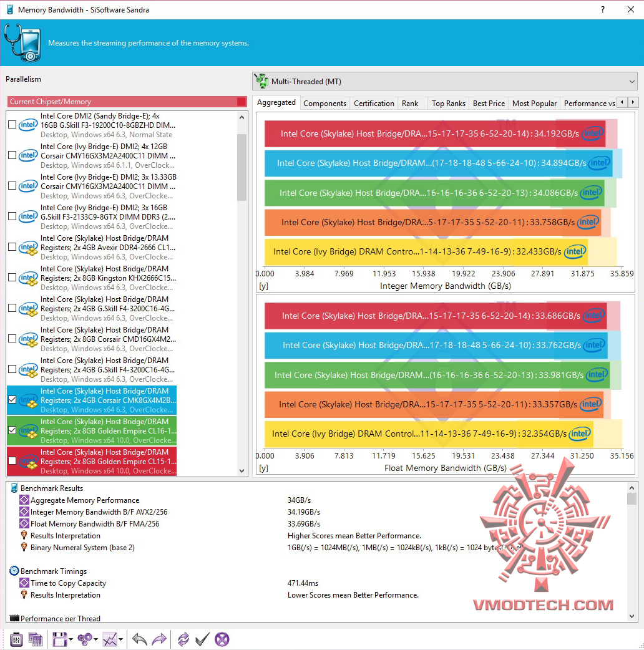Uncheck the blue Corsair CMK8GX4M2B entry
This screenshot has height=650, width=644.
12,400
